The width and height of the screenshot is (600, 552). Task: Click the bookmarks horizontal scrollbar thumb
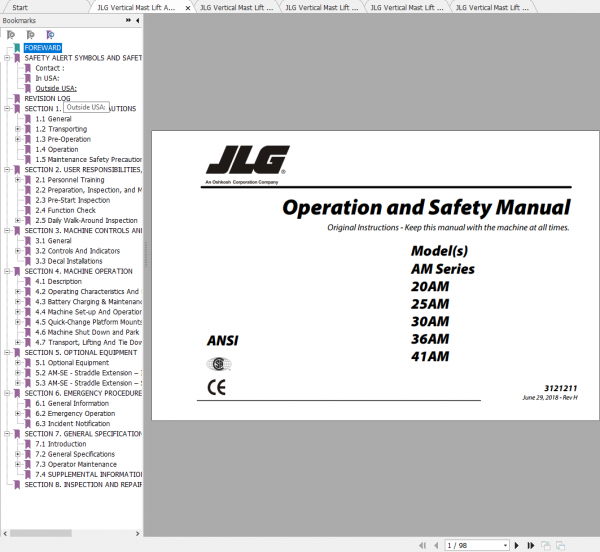tap(41, 533)
